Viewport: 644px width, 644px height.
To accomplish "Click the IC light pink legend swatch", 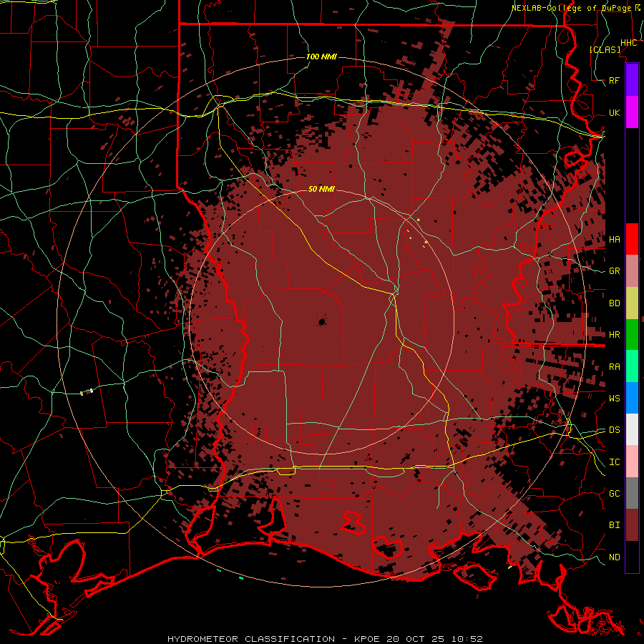I will pyautogui.click(x=632, y=462).
